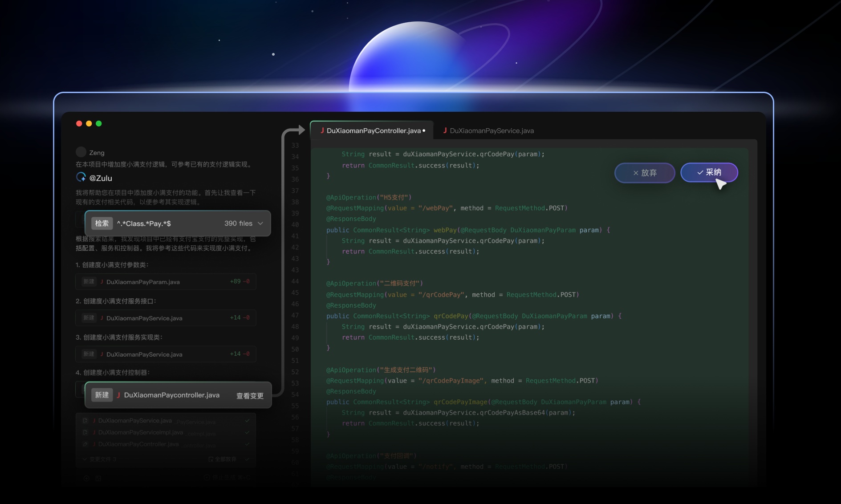Click the image attachment icon in chat input

98,478
